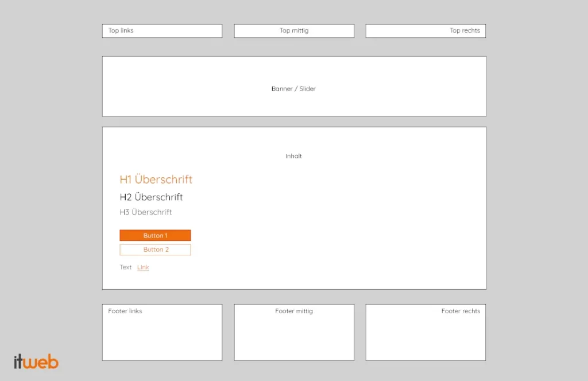Click the itweb logo's dark 'it' letters
This screenshot has width=588, height=381.
coord(18,362)
